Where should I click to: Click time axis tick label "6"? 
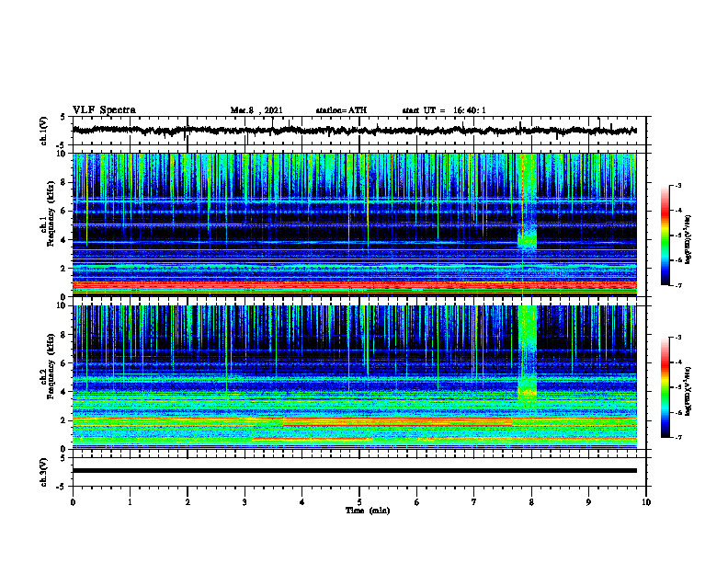(x=417, y=502)
